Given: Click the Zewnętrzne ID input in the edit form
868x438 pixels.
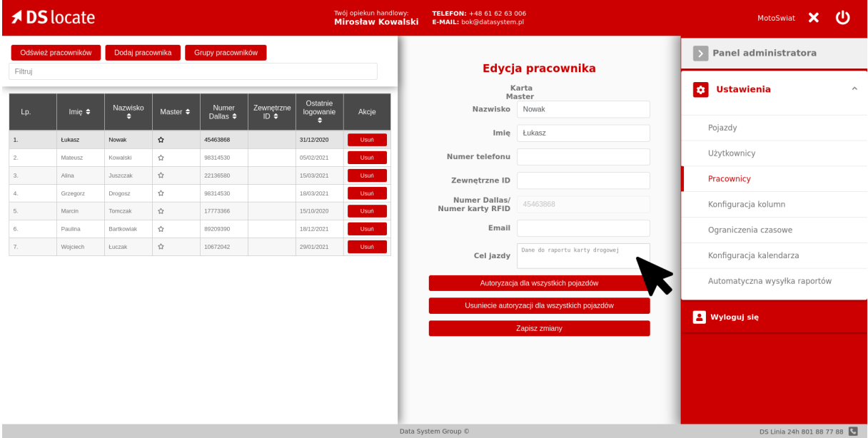Looking at the screenshot, I should pos(583,180).
